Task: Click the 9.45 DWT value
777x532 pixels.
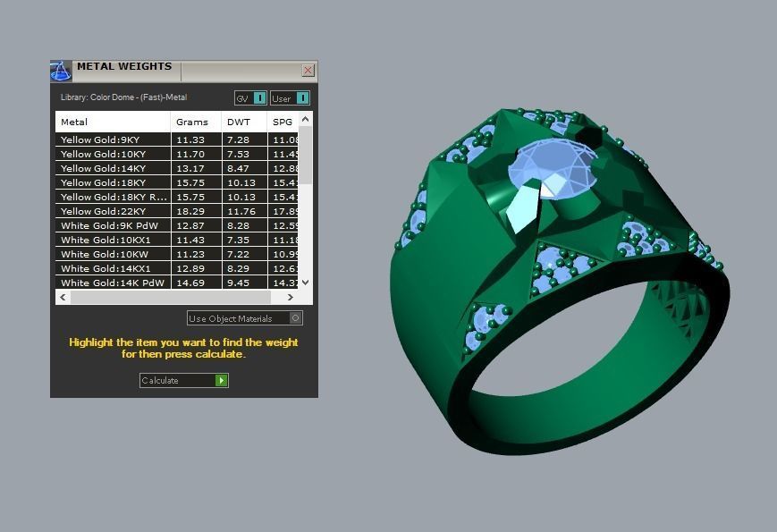Action: point(238,283)
